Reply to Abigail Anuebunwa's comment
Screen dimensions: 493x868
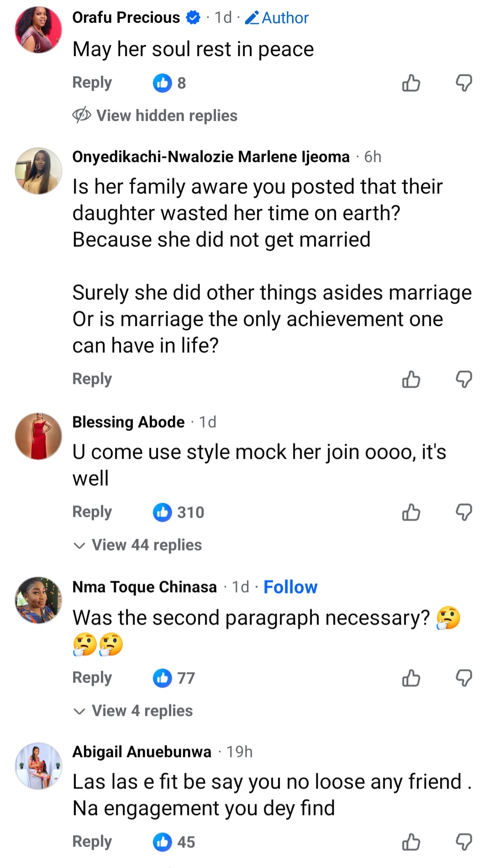pos(92,842)
